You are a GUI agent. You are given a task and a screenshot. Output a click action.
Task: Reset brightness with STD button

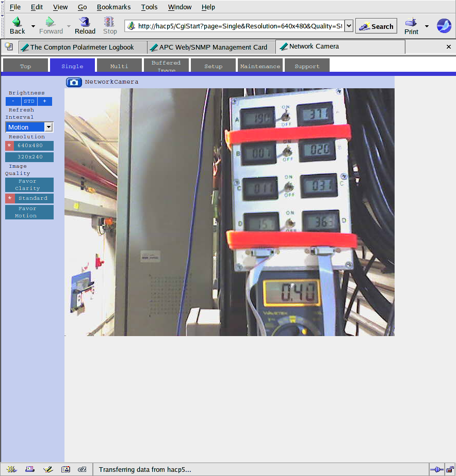29,101
